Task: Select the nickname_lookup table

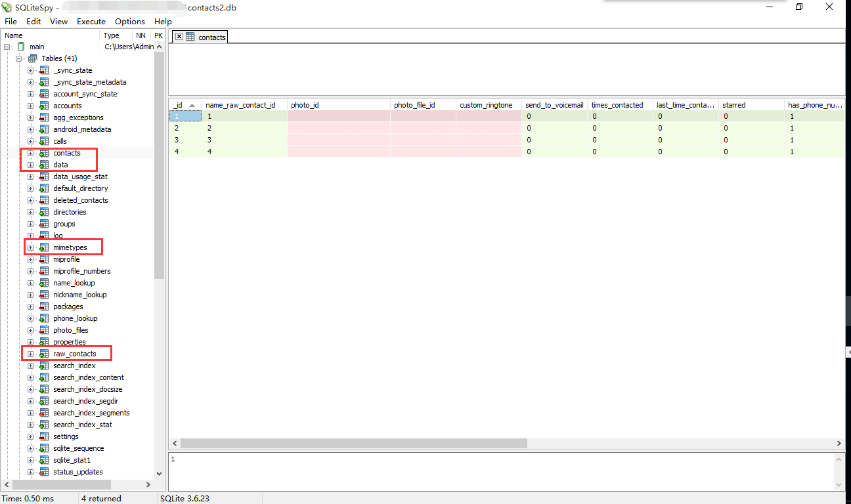Action: pyautogui.click(x=80, y=295)
